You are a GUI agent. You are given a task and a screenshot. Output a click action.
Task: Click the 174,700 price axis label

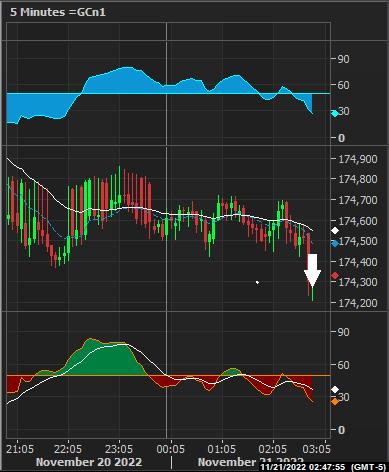pyautogui.click(x=358, y=200)
